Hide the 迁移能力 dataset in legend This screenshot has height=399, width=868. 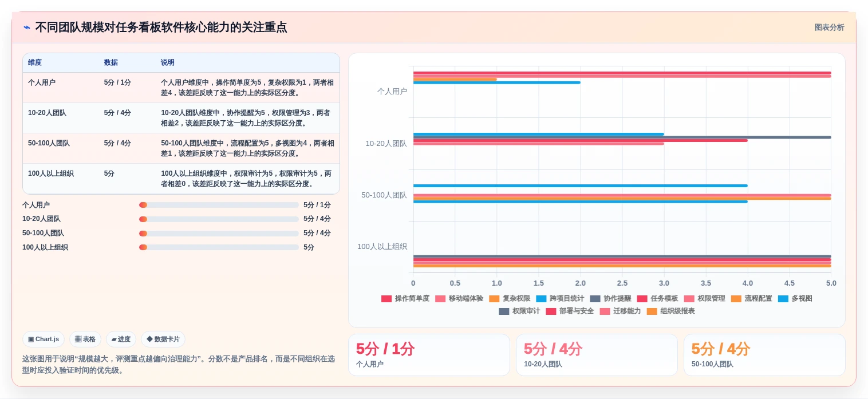(620, 311)
